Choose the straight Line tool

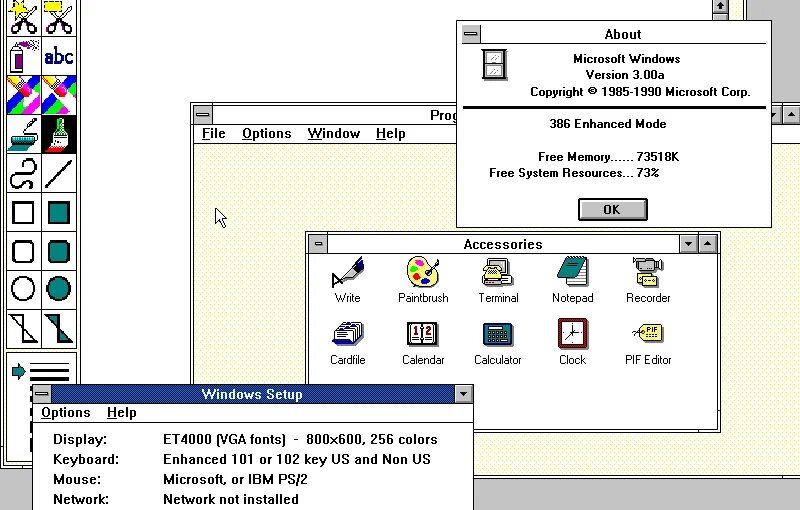pos(59,173)
